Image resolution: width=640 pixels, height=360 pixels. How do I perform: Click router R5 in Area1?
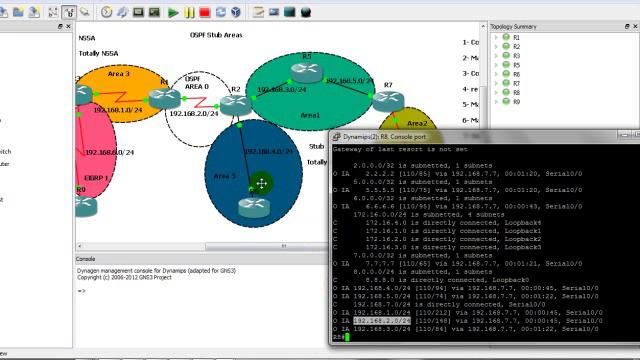[x=307, y=72]
